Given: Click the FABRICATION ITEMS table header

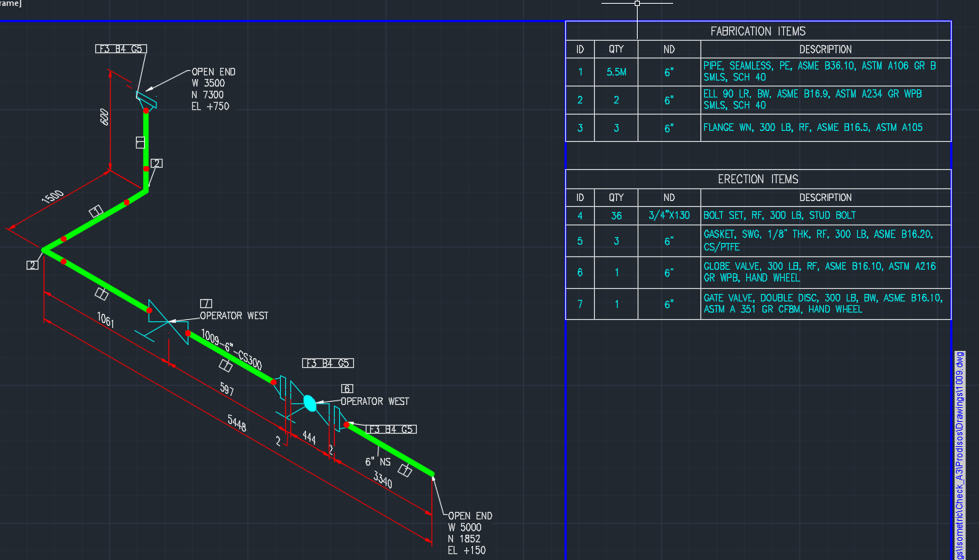Looking at the screenshot, I should point(757,31).
